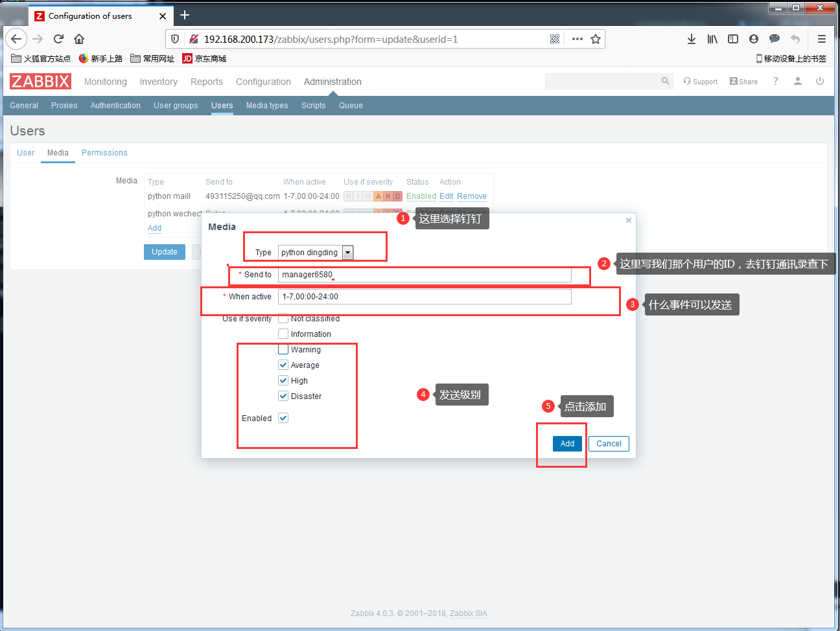Click the When active input field
This screenshot has height=631, width=840.
pyautogui.click(x=425, y=297)
